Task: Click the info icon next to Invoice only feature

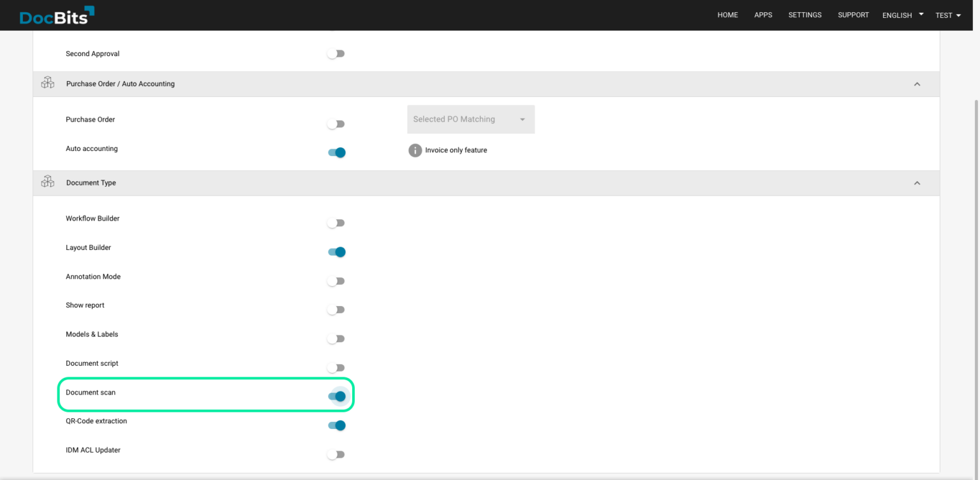Action: pyautogui.click(x=414, y=150)
